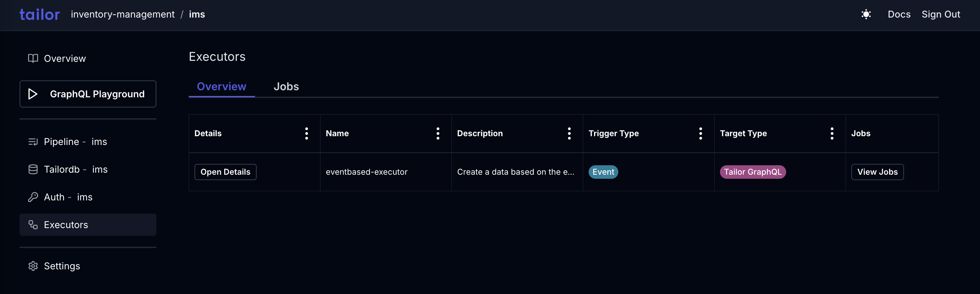Viewport: 980px width, 294px height.
Task: Click the ims breadcrumb
Action: (x=197, y=15)
